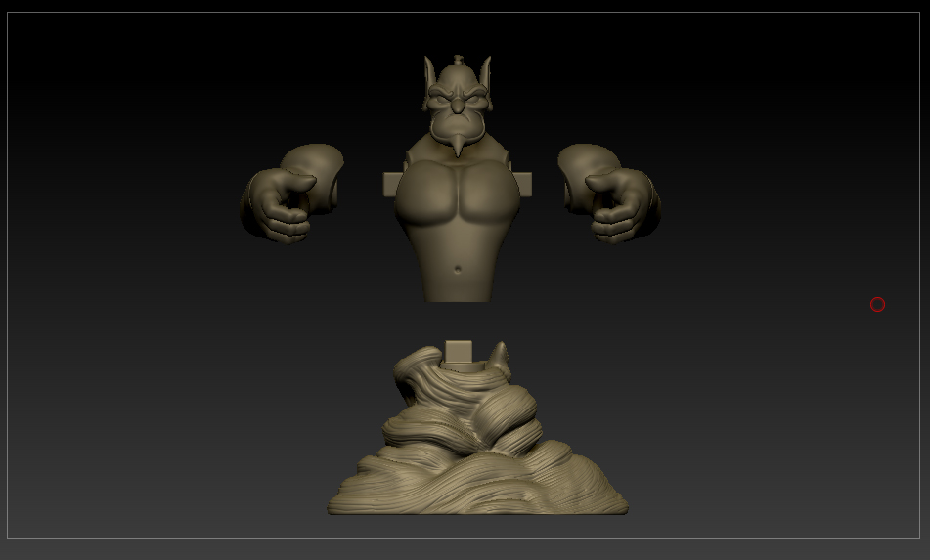The width and height of the screenshot is (930, 560).
Task: Click the square peg atop the smoke base
Action: 459,351
